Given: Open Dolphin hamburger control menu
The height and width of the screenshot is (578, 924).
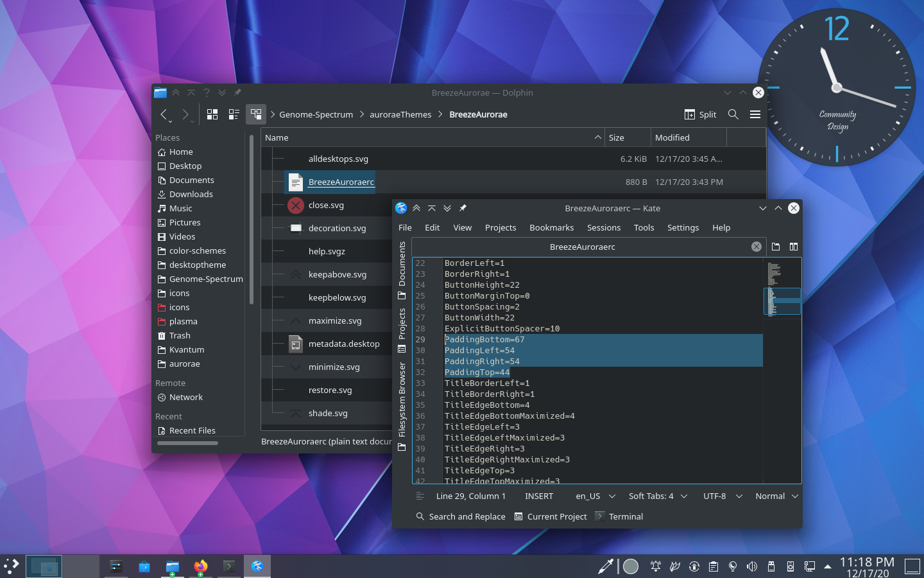Looking at the screenshot, I should 755,114.
